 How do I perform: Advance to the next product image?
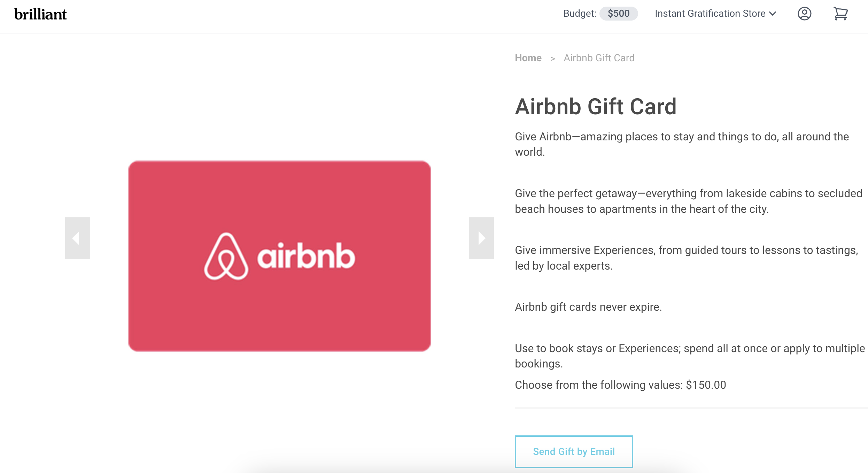tap(481, 238)
